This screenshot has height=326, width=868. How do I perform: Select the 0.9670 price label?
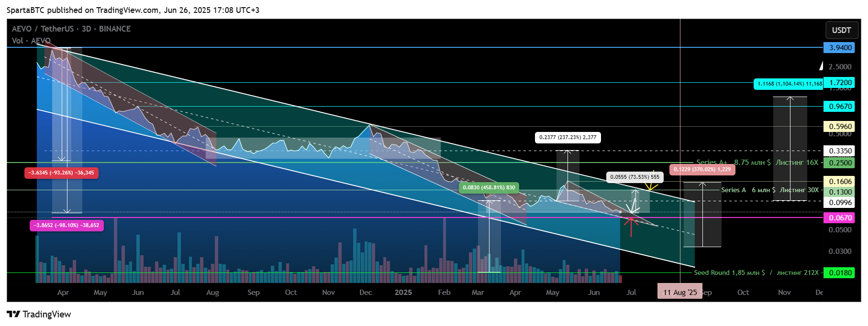[840, 106]
